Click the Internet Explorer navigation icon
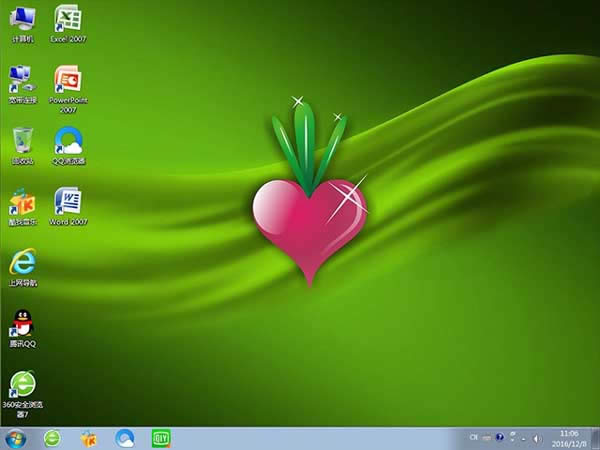Screen dimensions: 600x450 click(22, 263)
